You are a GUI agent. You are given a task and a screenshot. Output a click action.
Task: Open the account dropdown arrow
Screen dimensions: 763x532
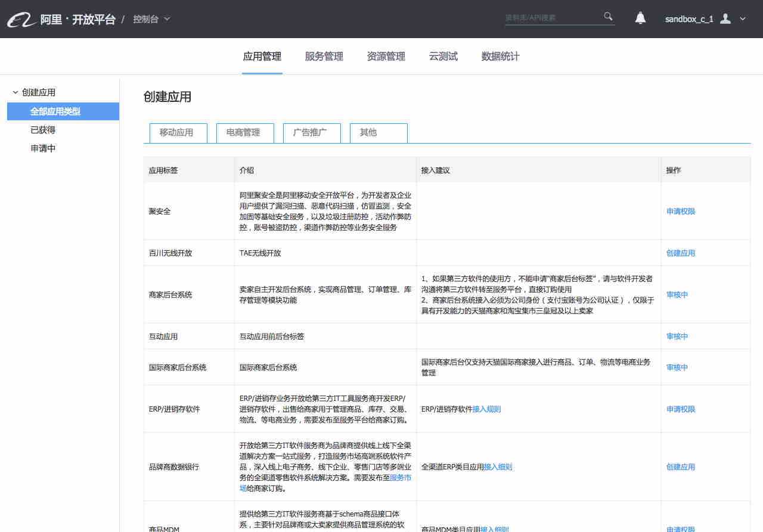[743, 19]
